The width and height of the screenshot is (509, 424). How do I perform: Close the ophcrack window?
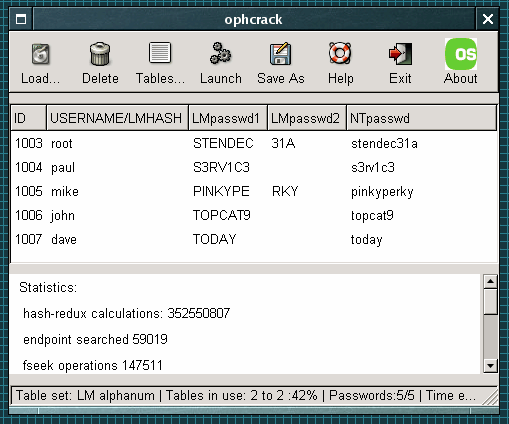(488, 19)
